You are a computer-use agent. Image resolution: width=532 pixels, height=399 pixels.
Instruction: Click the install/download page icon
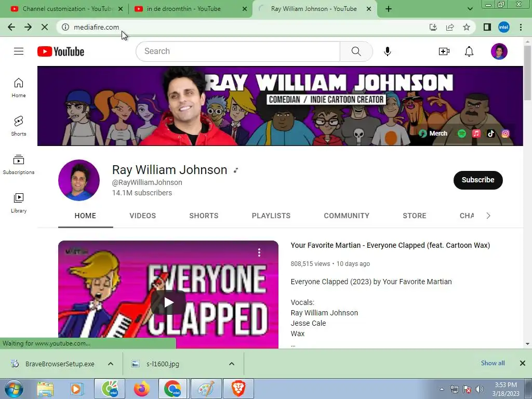(433, 27)
